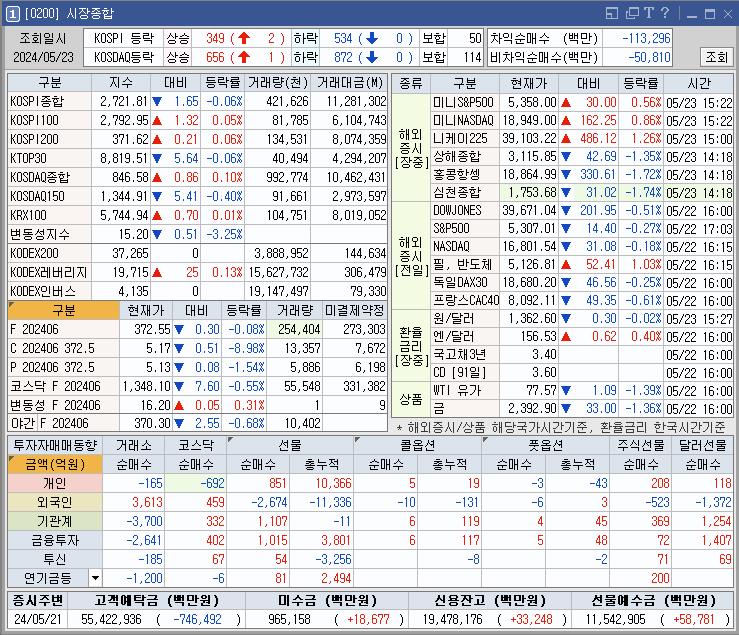Click the window number 1 icon in title bar
This screenshot has height=635, width=739.
pyautogui.click(x=13, y=14)
